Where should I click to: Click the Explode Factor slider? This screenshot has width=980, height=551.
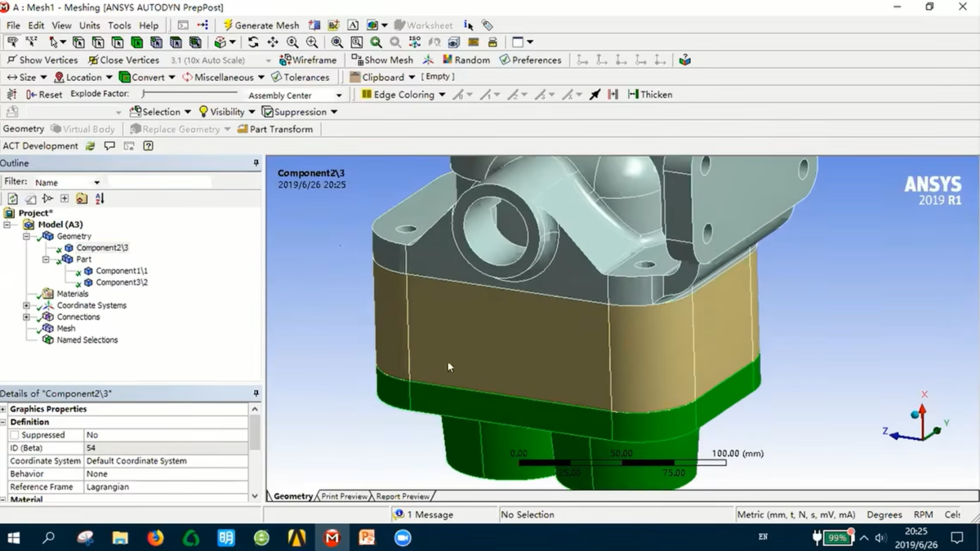coord(189,95)
